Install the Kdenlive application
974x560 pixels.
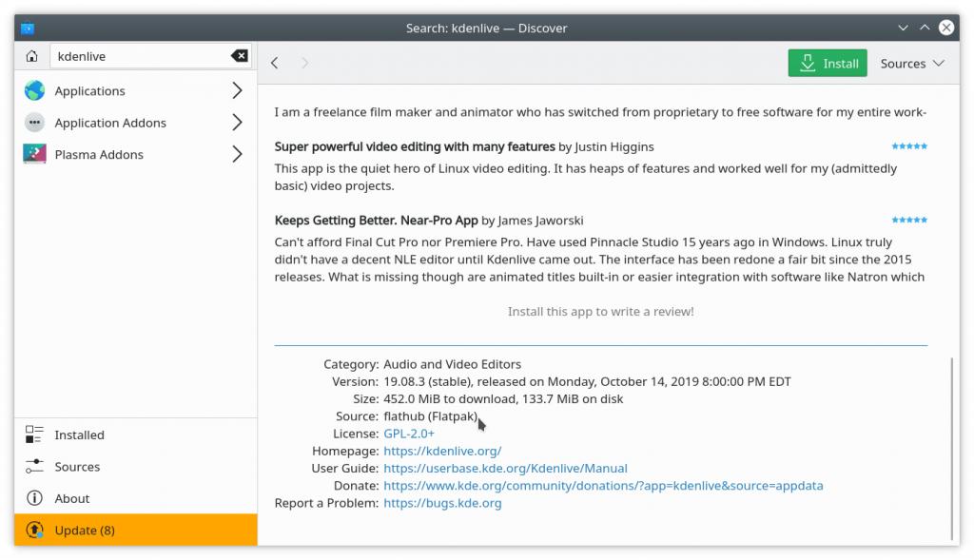click(x=828, y=64)
